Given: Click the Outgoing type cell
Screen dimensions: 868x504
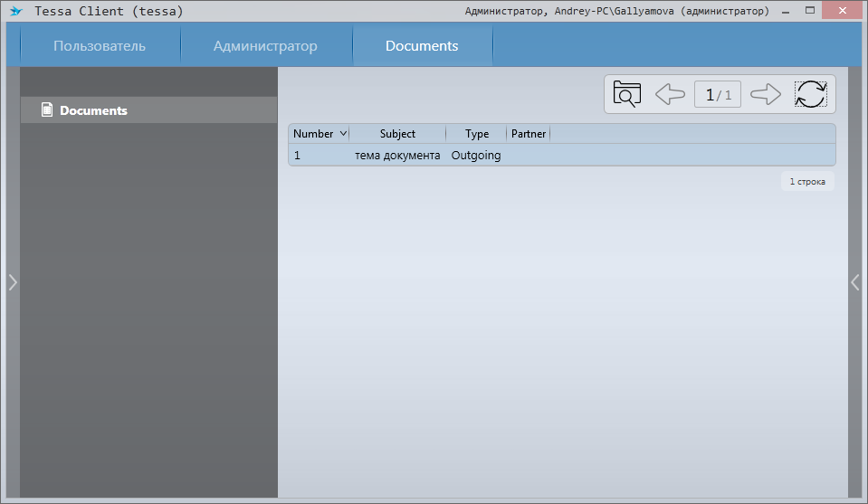Looking at the screenshot, I should 476,156.
